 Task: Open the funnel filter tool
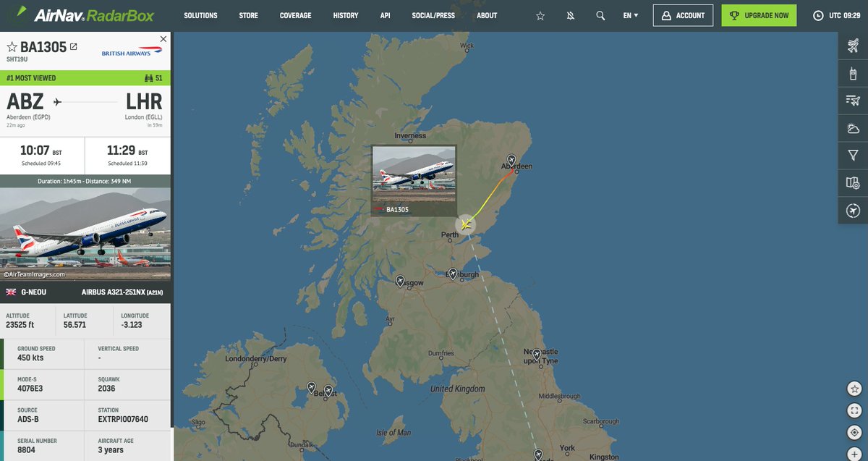tap(853, 156)
